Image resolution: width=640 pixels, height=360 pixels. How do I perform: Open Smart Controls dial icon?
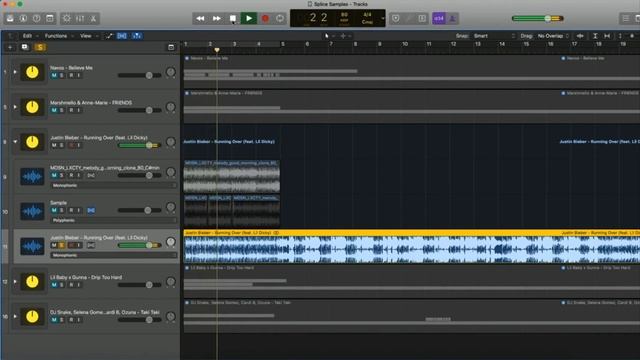(x=67, y=18)
